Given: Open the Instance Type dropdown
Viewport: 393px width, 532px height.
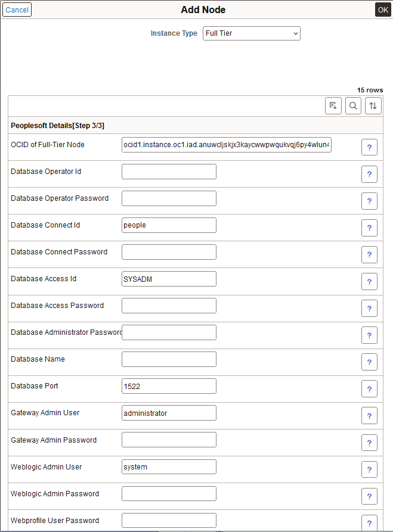Looking at the screenshot, I should (252, 33).
